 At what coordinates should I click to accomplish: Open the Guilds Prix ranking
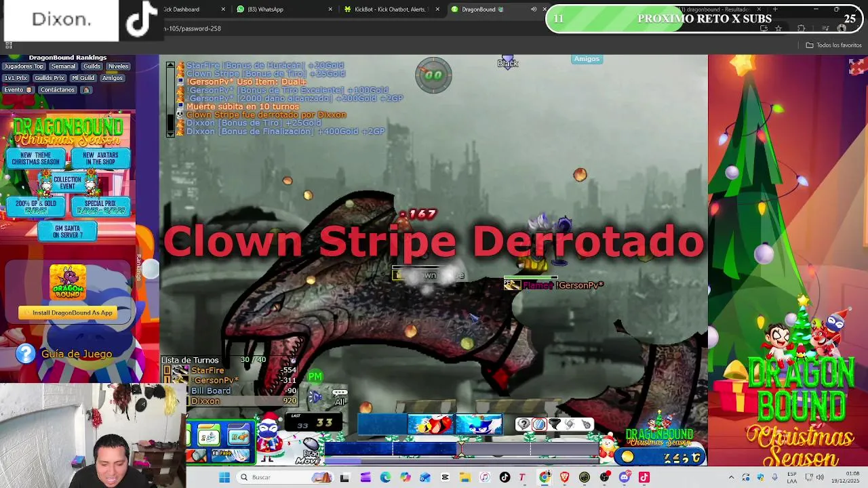point(49,78)
